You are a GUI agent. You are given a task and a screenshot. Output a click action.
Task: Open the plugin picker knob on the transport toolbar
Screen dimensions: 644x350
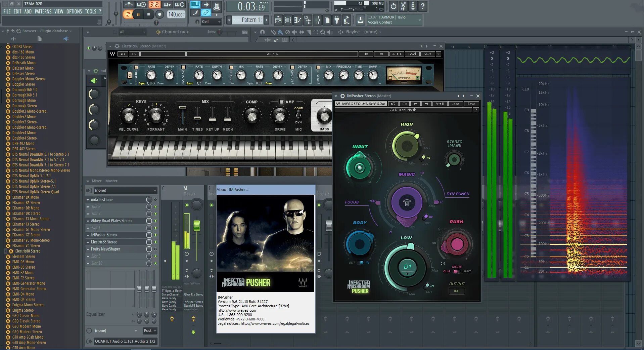coord(217,6)
